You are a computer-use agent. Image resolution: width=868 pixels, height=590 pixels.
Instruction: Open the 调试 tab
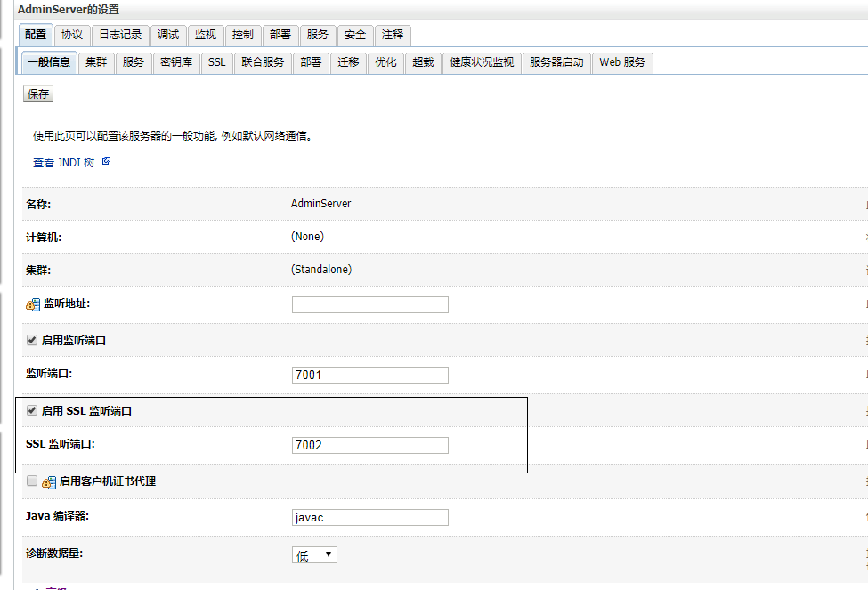point(168,35)
